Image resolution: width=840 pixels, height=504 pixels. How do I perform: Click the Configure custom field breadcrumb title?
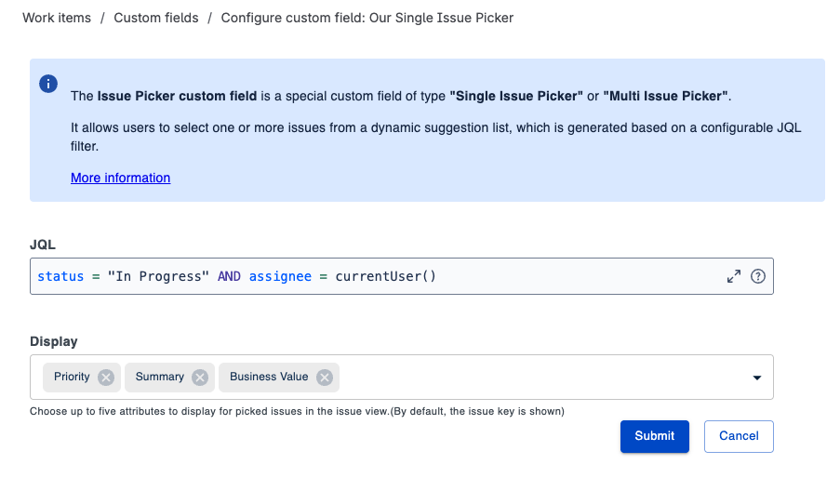click(x=367, y=18)
